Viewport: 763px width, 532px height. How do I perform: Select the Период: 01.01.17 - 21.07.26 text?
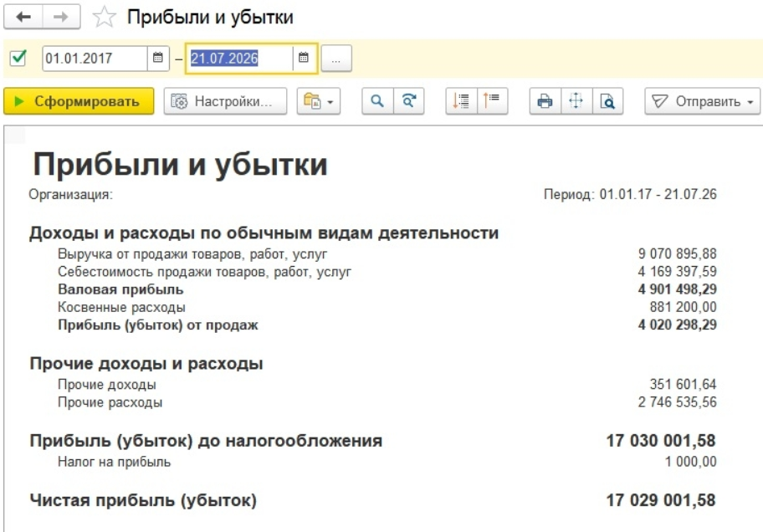(630, 194)
